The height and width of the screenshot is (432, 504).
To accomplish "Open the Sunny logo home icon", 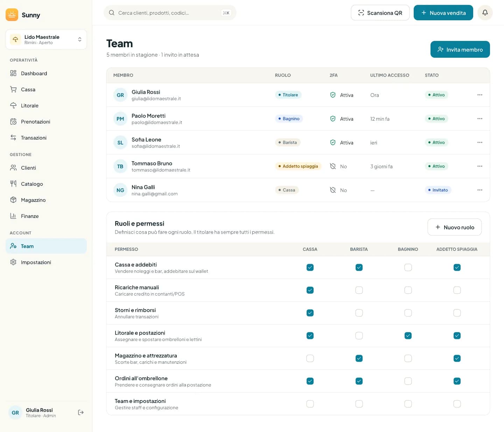I will (12, 15).
